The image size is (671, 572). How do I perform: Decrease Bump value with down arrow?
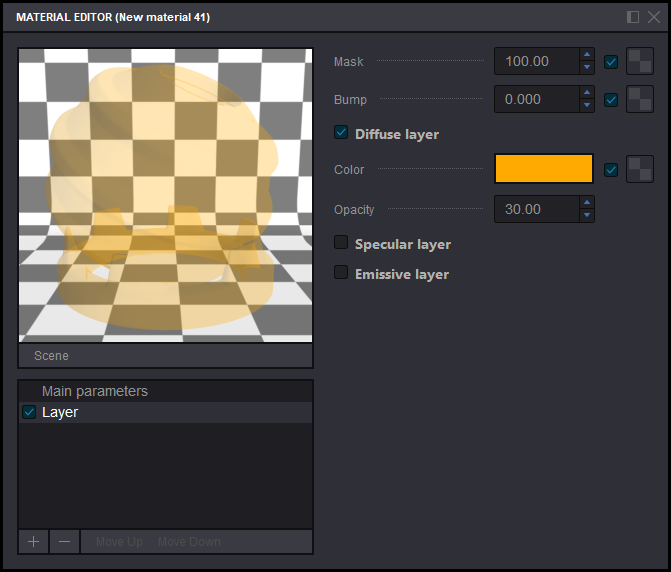tap(587, 106)
